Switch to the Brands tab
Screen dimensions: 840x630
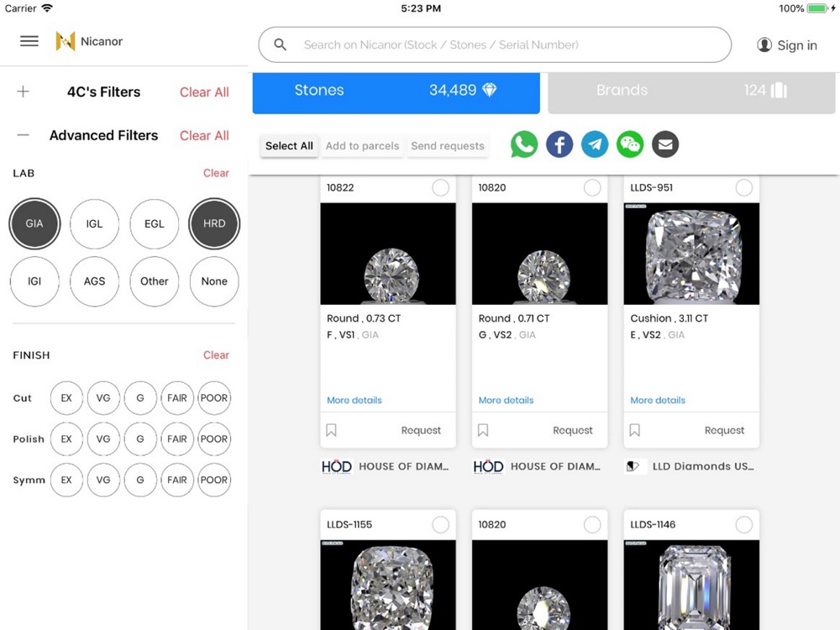691,92
